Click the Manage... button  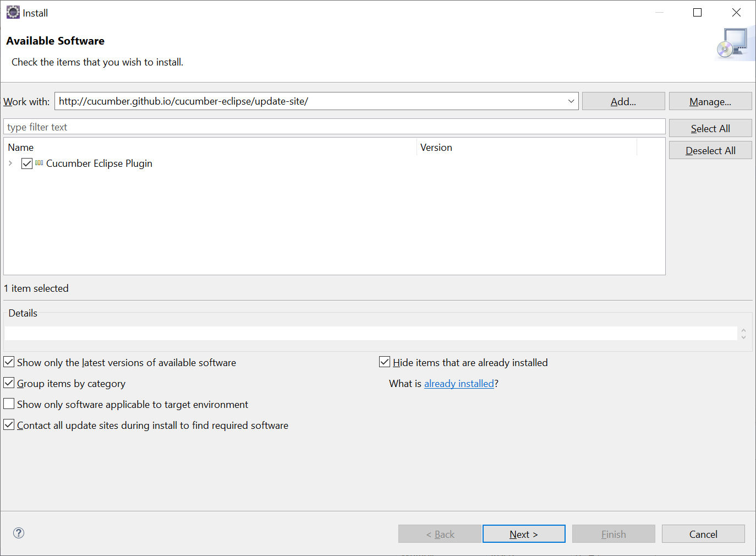tap(710, 101)
